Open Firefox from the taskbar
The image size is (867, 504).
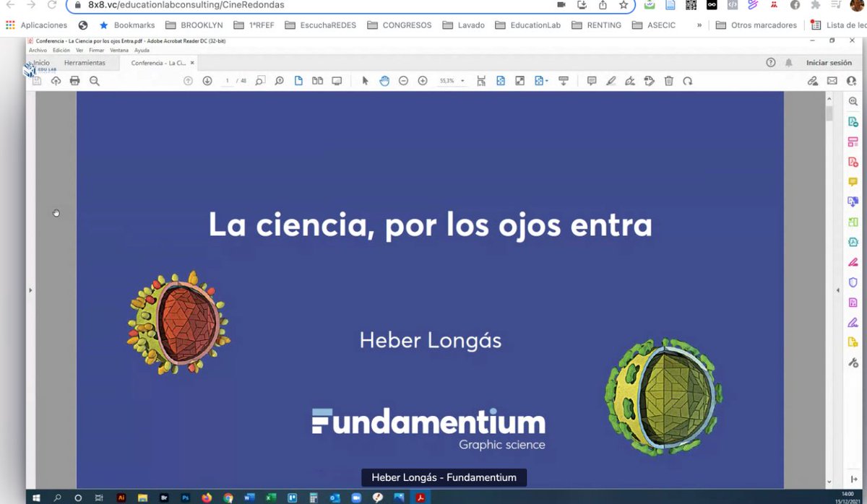coord(207,498)
